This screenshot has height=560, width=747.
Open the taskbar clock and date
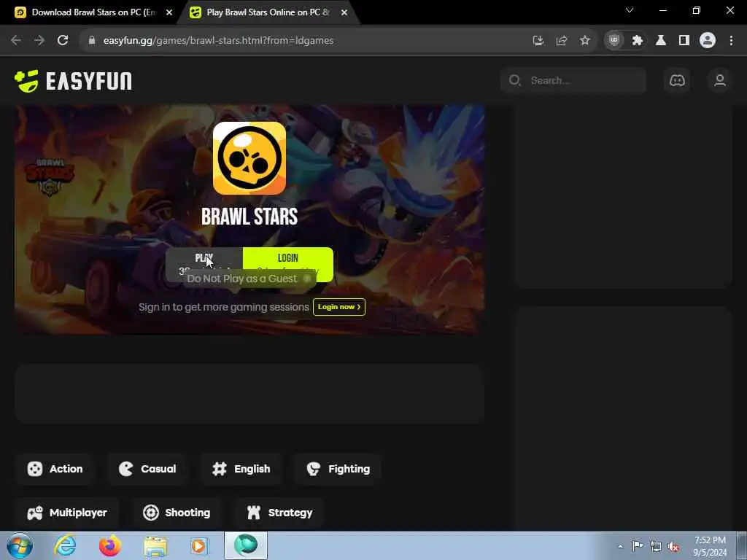click(710, 546)
